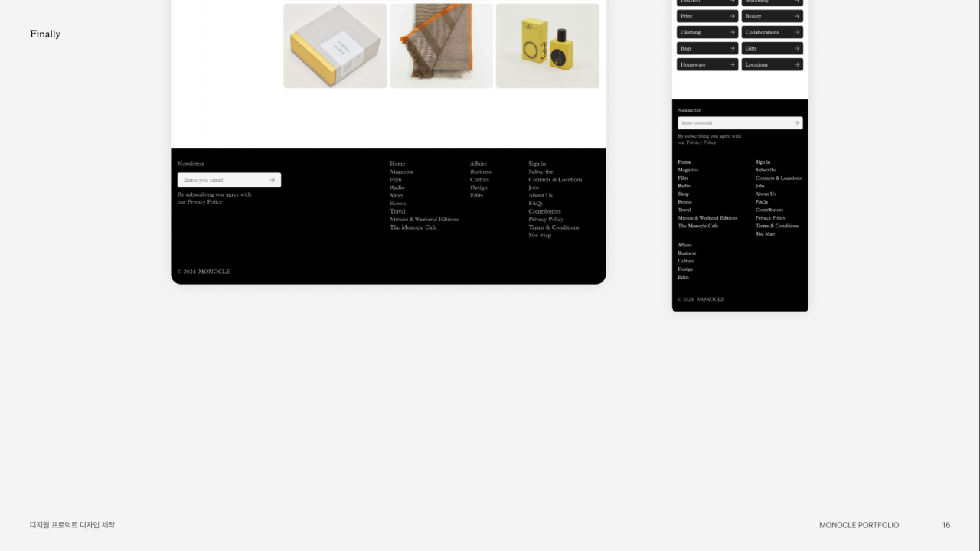The image size is (980, 551).
Task: Open the yellow perfume product thumbnail
Action: click(547, 46)
